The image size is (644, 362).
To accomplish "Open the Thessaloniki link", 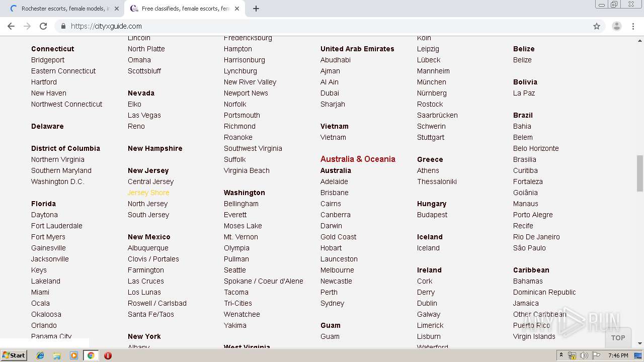I will [437, 182].
